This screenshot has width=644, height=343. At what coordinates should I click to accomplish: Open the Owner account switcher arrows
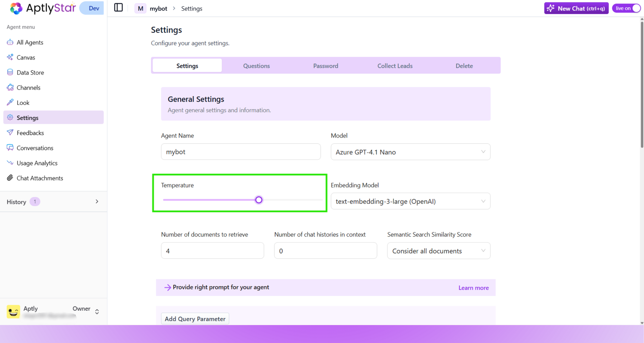click(x=97, y=311)
